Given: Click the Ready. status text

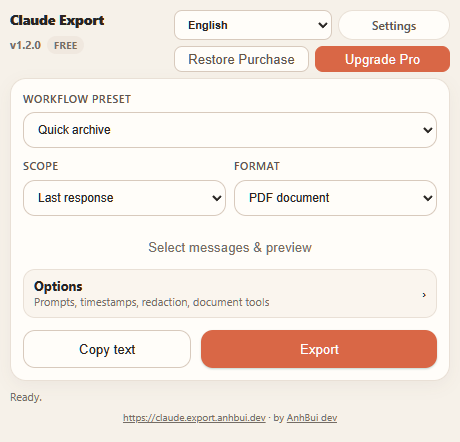Looking at the screenshot, I should [26, 397].
